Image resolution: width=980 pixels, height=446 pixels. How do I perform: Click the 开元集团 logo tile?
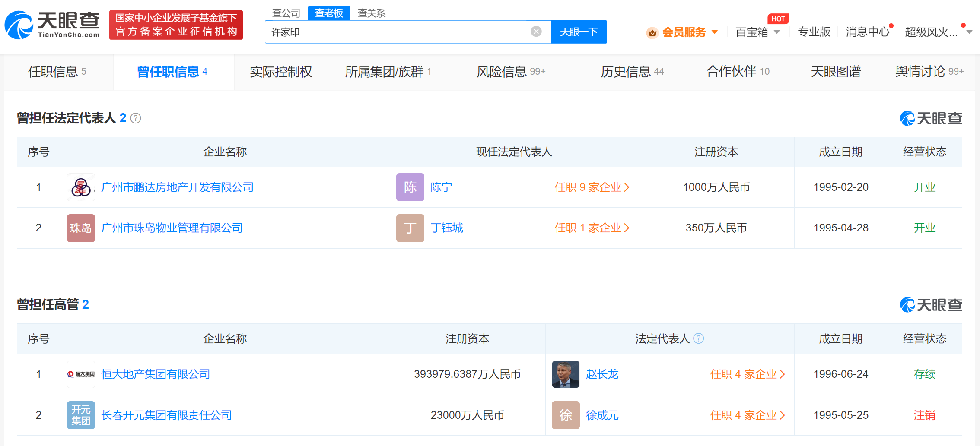(x=81, y=415)
